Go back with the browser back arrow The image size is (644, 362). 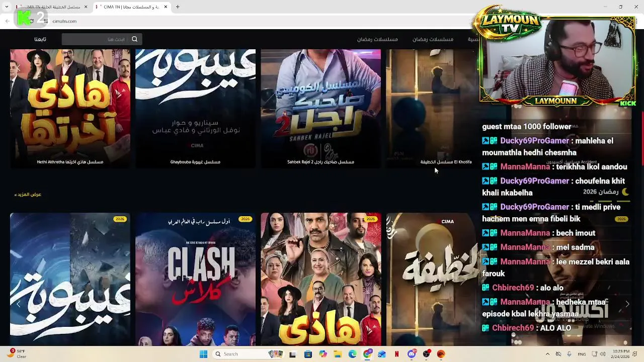tap(7, 21)
